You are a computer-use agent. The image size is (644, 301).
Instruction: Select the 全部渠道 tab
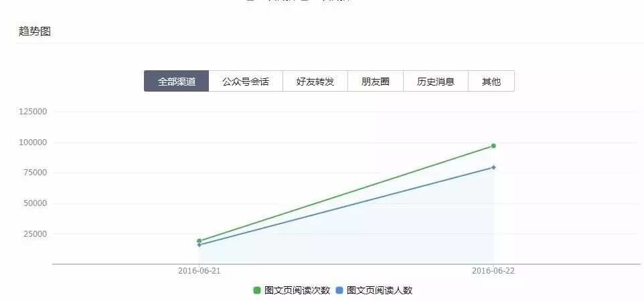(176, 82)
